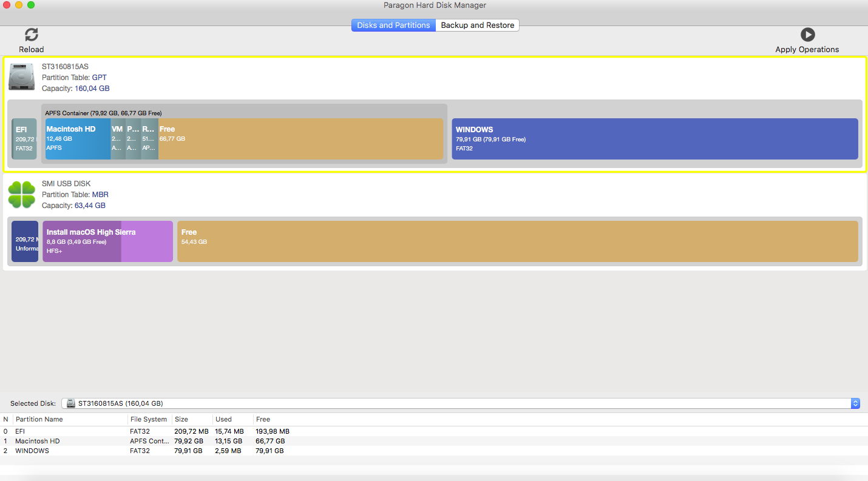Screen dimensions: 868x481
Task: Click the Reload circular arrows icon
Action: pos(31,35)
